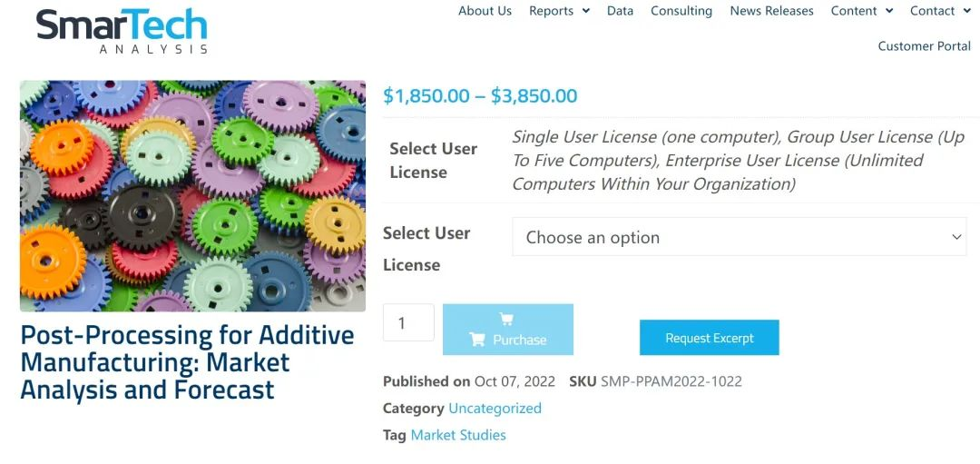Image resolution: width=980 pixels, height=464 pixels.
Task: Open the Consulting menu item
Action: pos(681,11)
